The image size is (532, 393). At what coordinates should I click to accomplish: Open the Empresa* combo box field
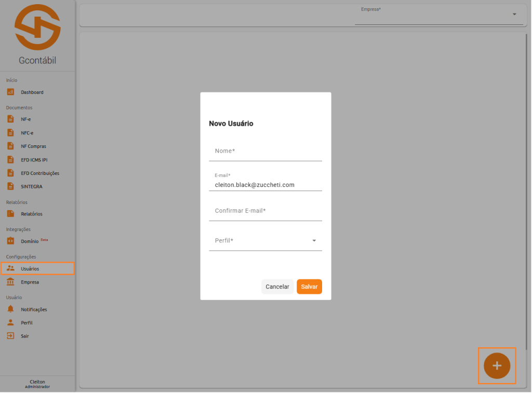(x=439, y=15)
